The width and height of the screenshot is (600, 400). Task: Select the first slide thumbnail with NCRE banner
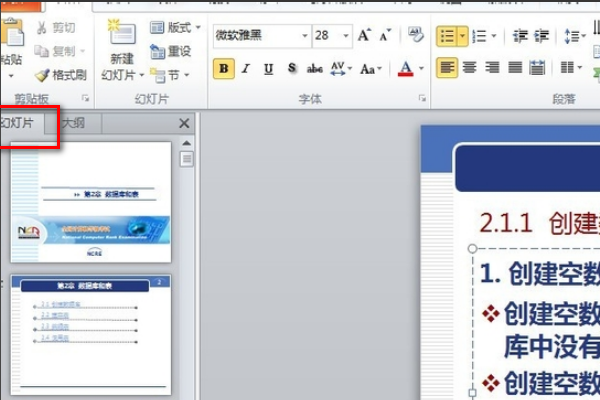point(91,202)
